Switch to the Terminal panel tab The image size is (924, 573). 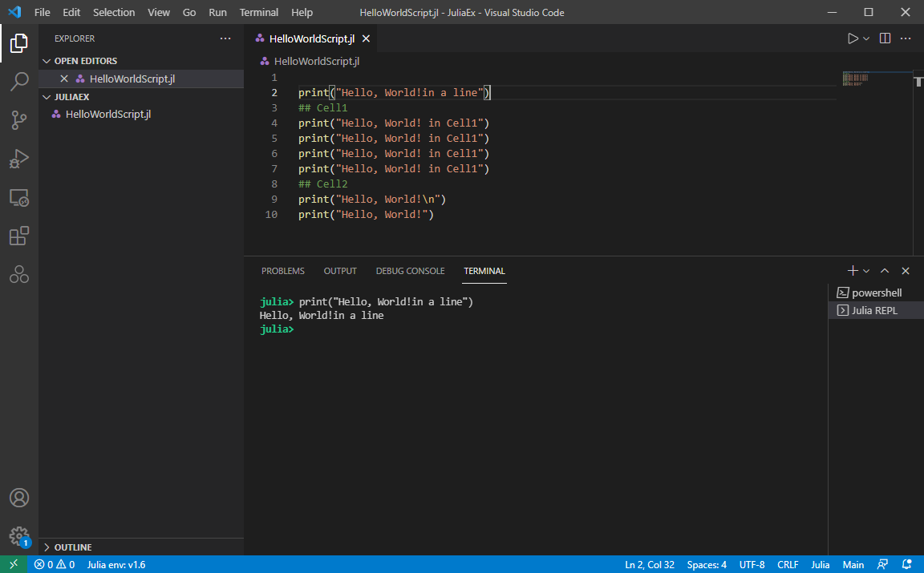(484, 271)
